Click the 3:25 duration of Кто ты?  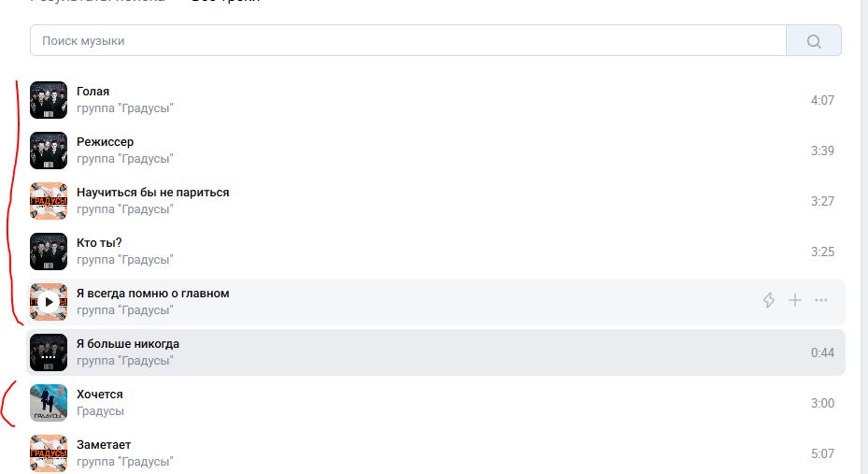point(822,251)
